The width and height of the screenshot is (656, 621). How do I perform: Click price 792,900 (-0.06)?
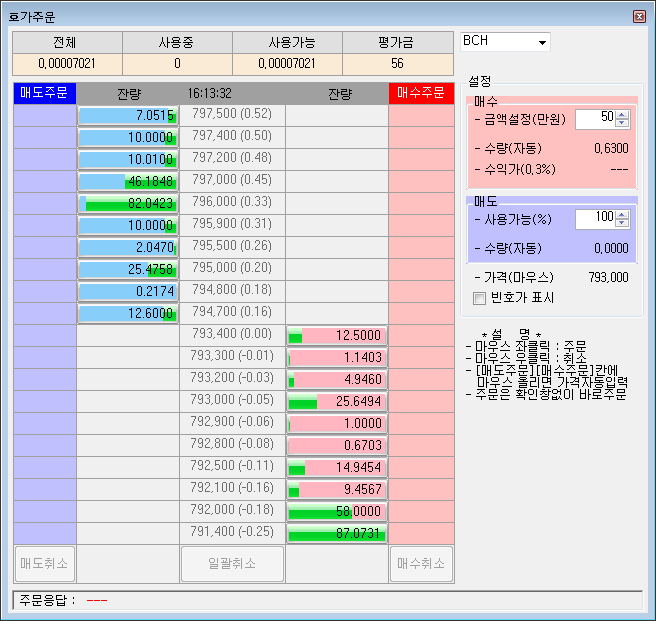232,422
